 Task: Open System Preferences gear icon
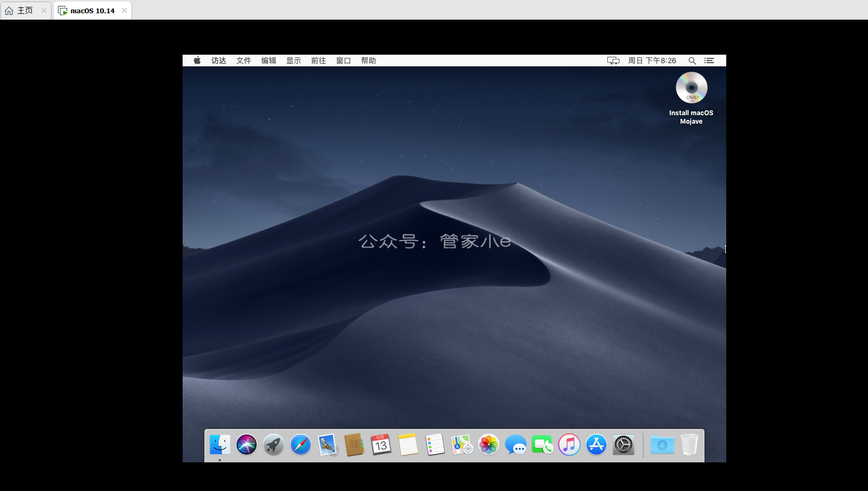point(623,445)
